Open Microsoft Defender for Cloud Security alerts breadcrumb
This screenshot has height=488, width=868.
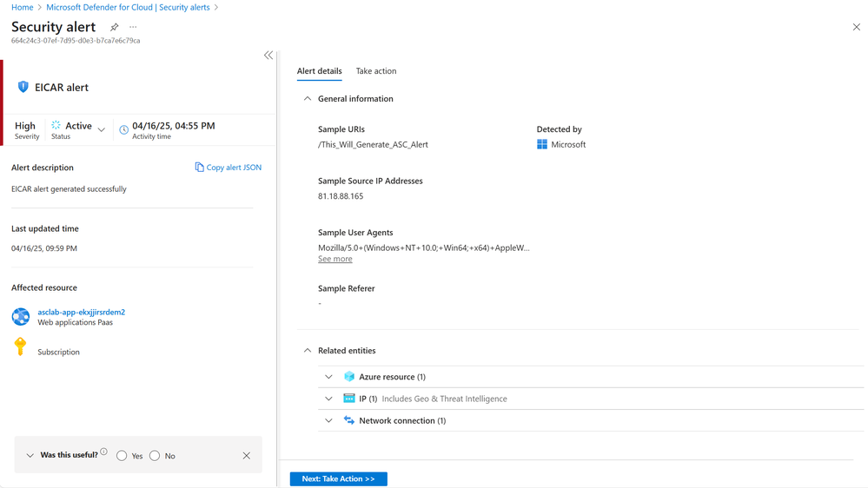click(x=128, y=7)
